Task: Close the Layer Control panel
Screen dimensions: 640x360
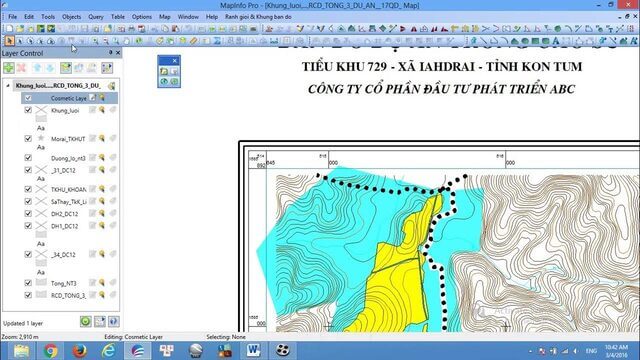Action: 118,53
